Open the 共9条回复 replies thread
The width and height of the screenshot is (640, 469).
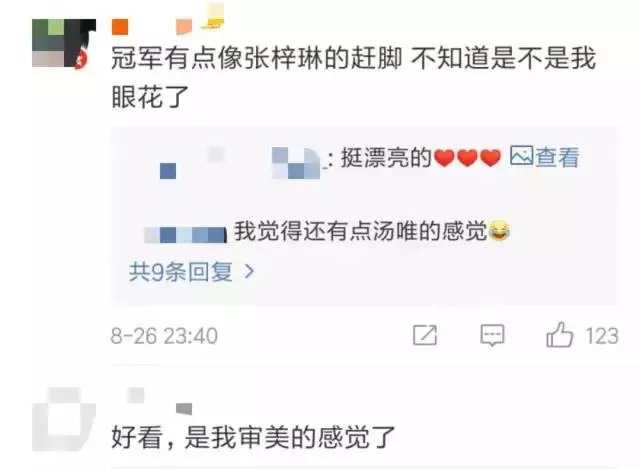(x=192, y=272)
